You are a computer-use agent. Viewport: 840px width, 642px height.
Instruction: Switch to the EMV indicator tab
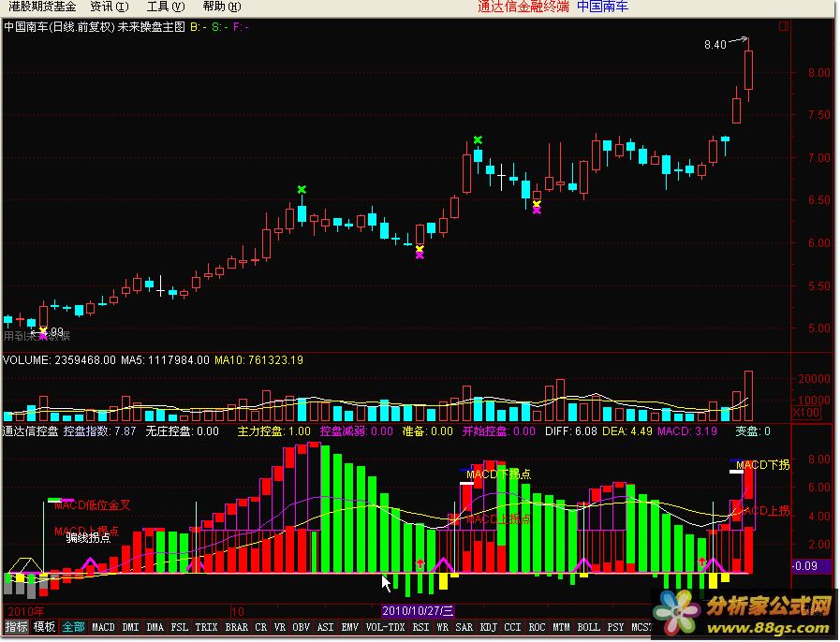click(x=350, y=626)
